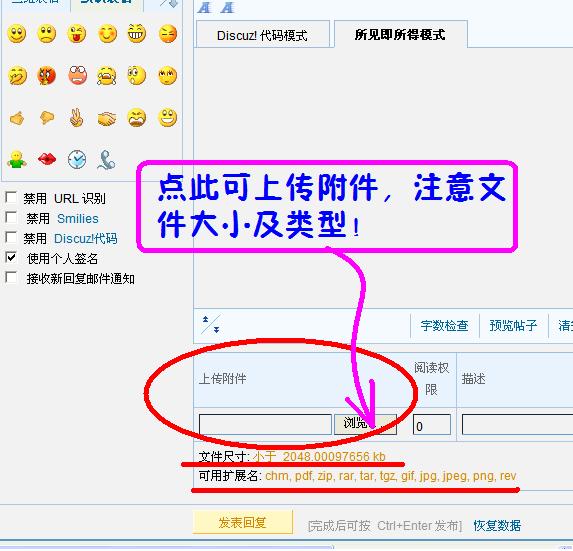Insert the tongue-out winking emoticon
This screenshot has width=573, height=551.
[77, 34]
